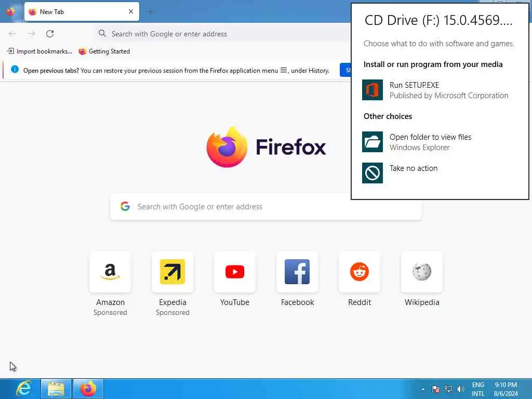Click the Take no action prohibition icon
The width and height of the screenshot is (532, 399).
(x=372, y=173)
